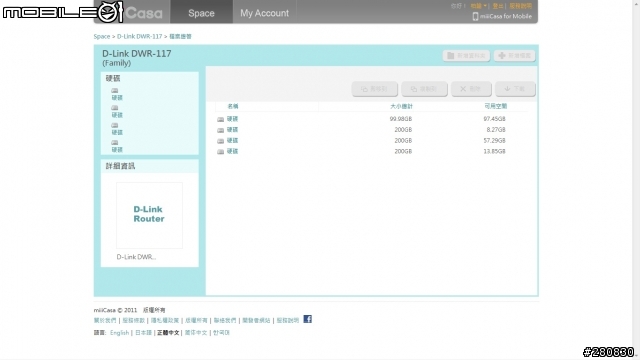Switch language to 简体中文
The height and width of the screenshot is (360, 640).
coord(196,333)
